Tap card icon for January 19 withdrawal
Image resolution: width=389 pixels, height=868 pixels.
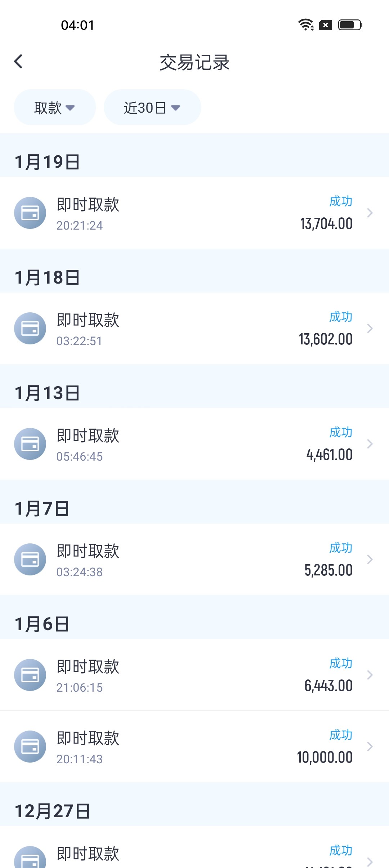(30, 213)
